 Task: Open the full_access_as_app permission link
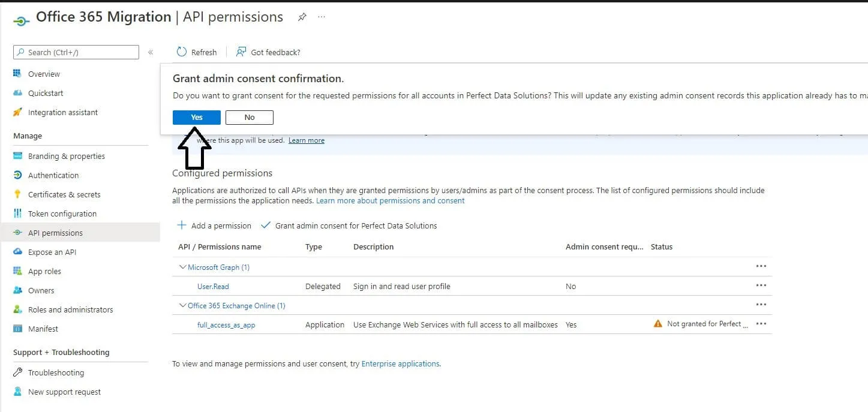click(x=226, y=324)
